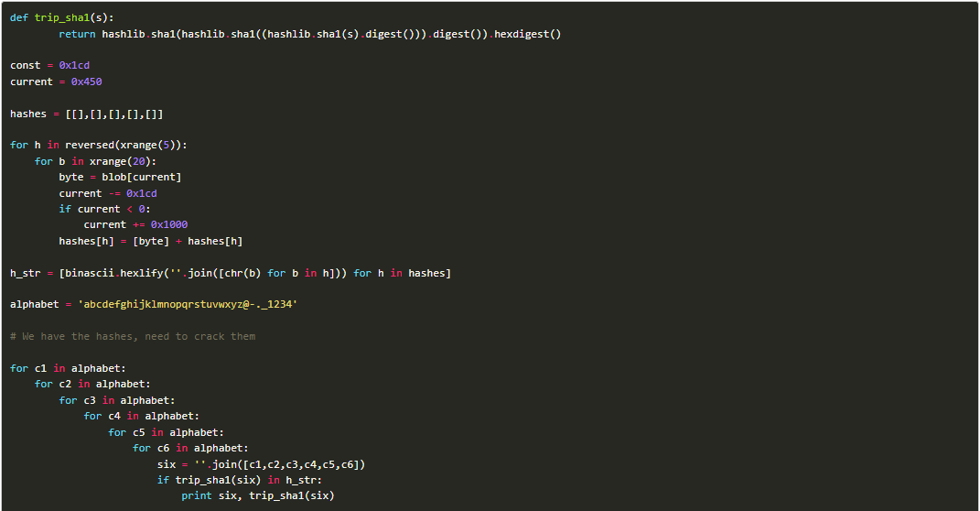The width and height of the screenshot is (980, 511).
Task: Click the 'if current < 0' condition
Action: pyautogui.click(x=102, y=209)
